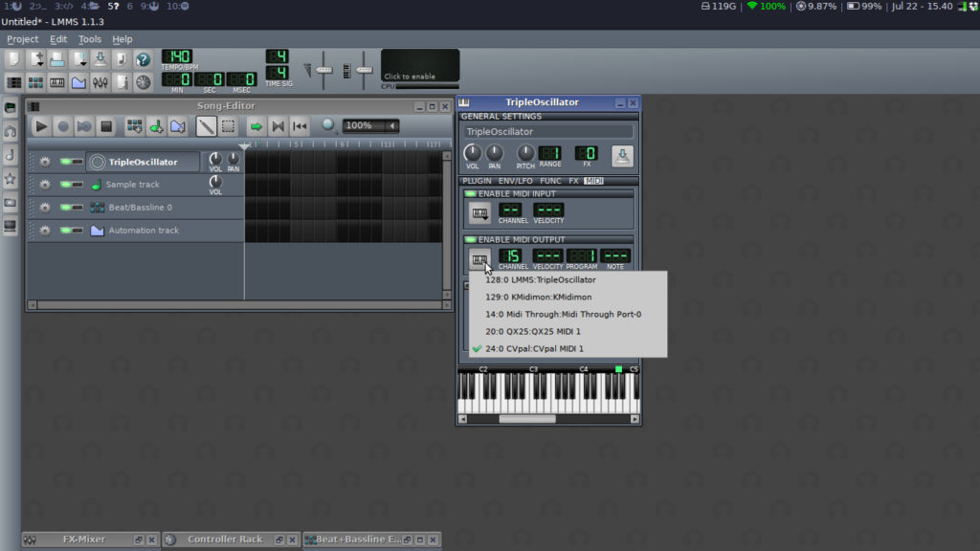Screen dimensions: 980x551
Task: Open Automation track gear menu
Action: (x=45, y=231)
